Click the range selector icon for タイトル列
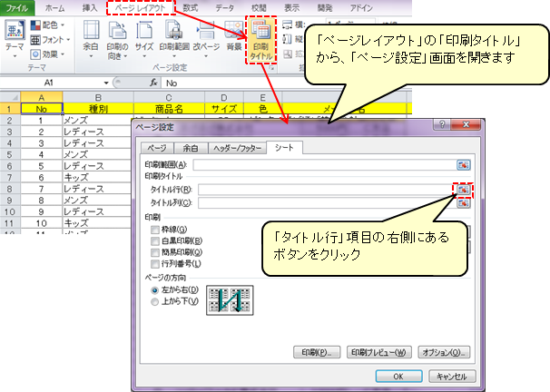This screenshot has width=550, height=392. (464, 203)
